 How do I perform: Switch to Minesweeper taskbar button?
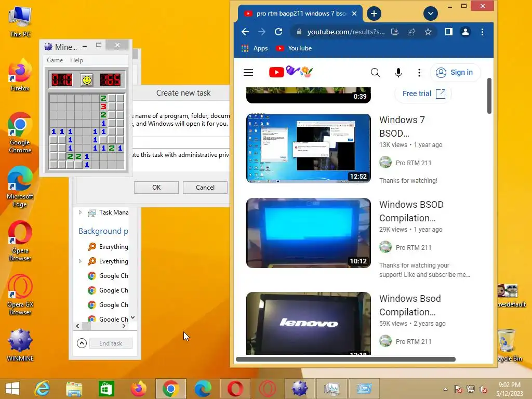coord(300,389)
